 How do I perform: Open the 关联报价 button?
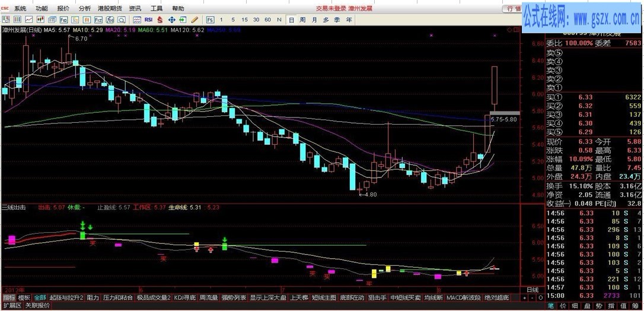point(37,306)
